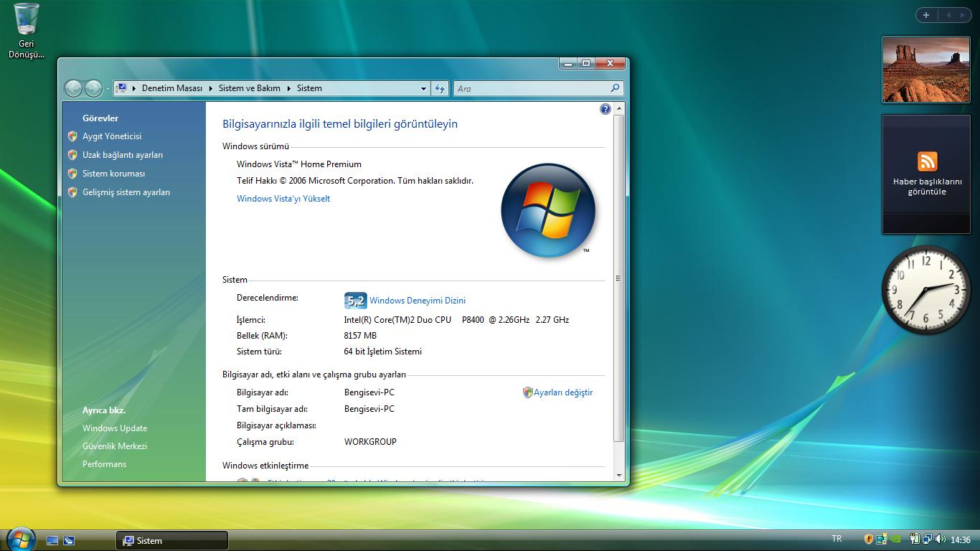The height and width of the screenshot is (551, 980).
Task: Click Windows Vista'yı Yükselt link
Action: [283, 199]
